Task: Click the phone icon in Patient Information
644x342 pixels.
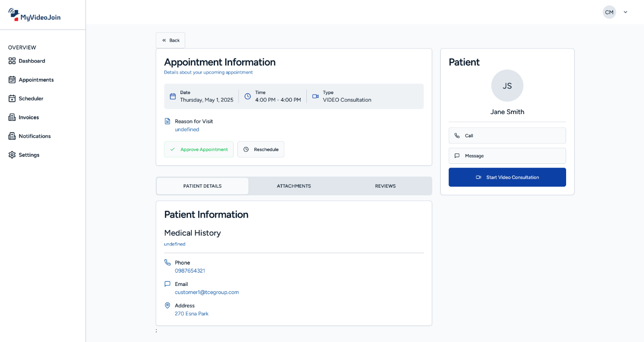Action: (167, 262)
